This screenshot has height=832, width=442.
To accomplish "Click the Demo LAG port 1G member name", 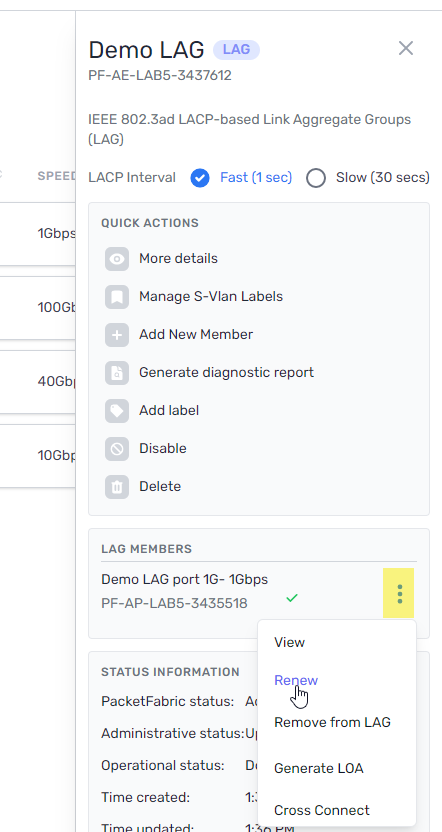I will (x=185, y=579).
